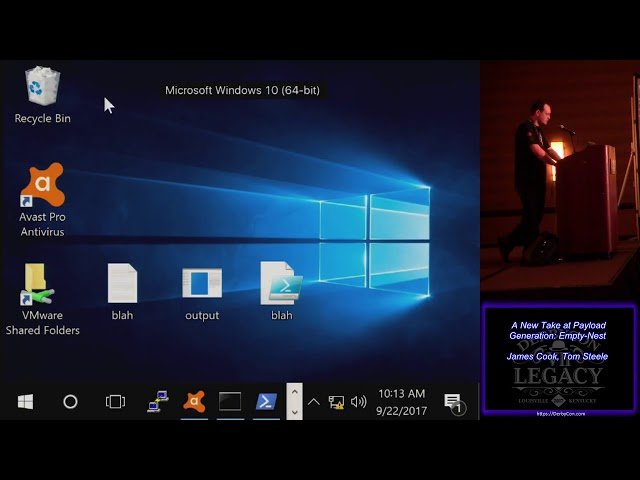Open the Windows Start menu
This screenshot has height=480, width=640.
pyautogui.click(x=25, y=402)
